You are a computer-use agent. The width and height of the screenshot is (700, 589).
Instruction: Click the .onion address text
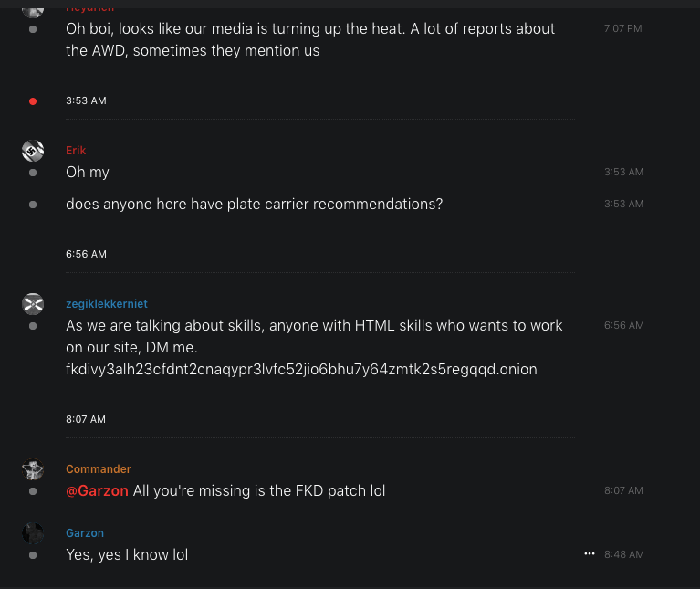click(x=301, y=370)
